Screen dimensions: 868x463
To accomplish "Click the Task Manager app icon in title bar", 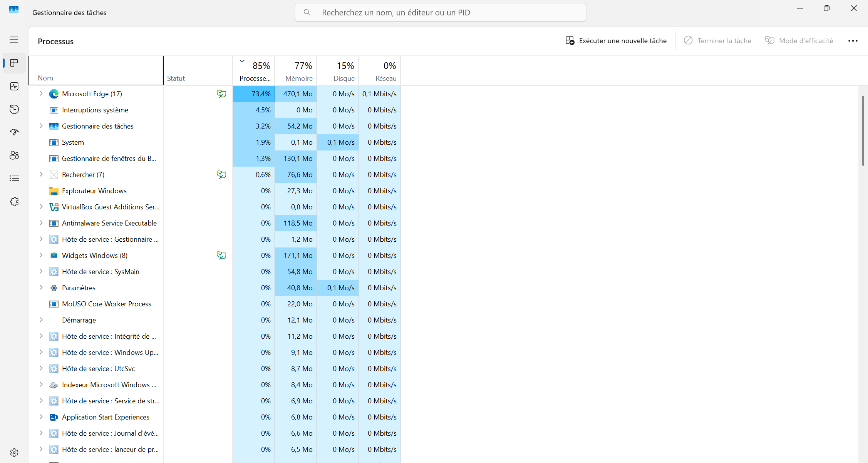I will (14, 10).
